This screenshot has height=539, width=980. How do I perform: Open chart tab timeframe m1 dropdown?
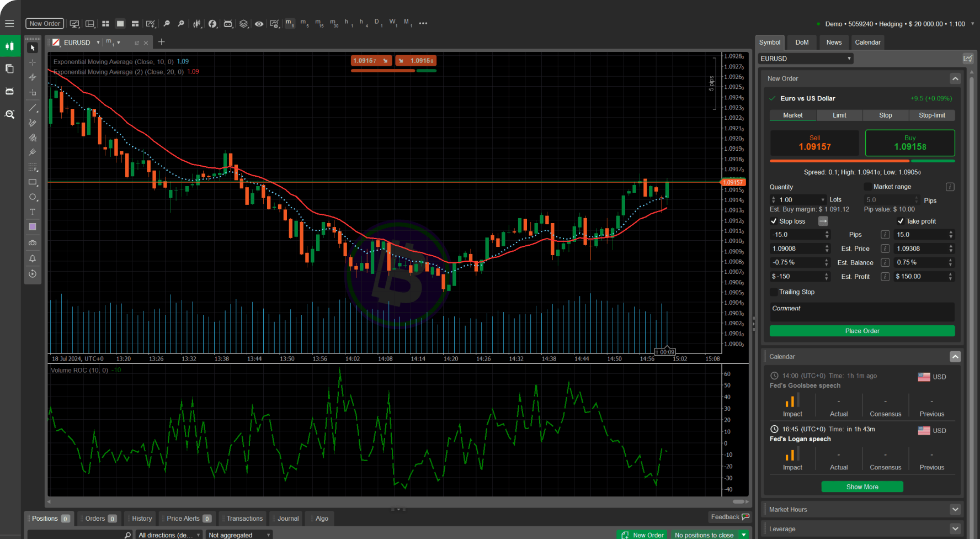coord(113,43)
